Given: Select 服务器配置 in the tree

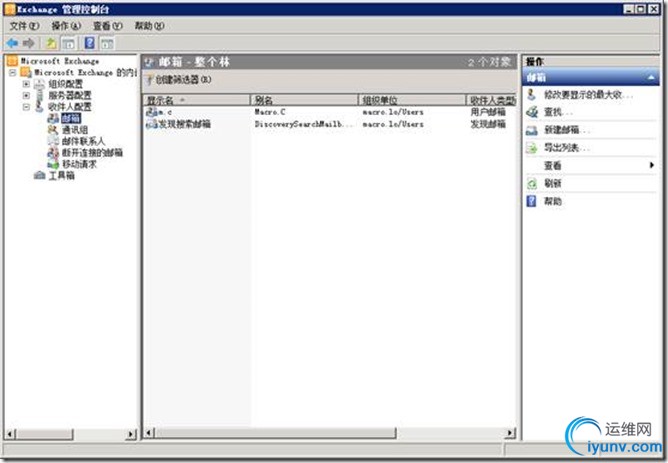Looking at the screenshot, I should [x=69, y=95].
